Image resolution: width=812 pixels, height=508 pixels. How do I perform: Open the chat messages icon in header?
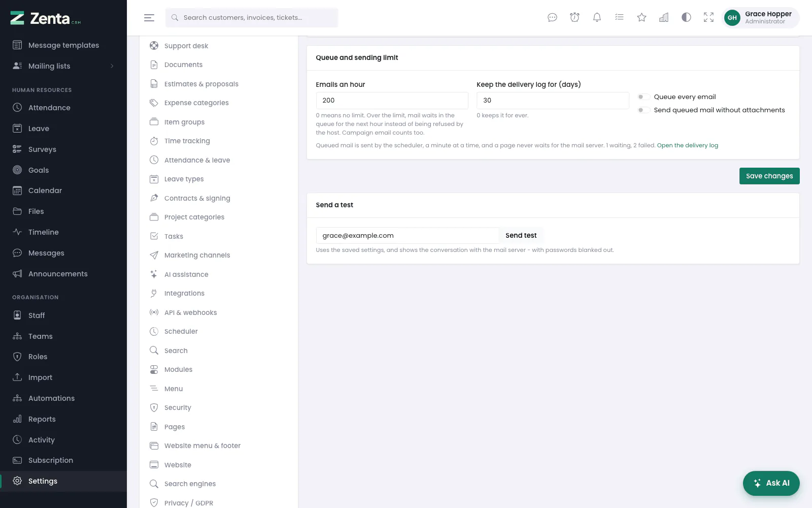(x=552, y=18)
